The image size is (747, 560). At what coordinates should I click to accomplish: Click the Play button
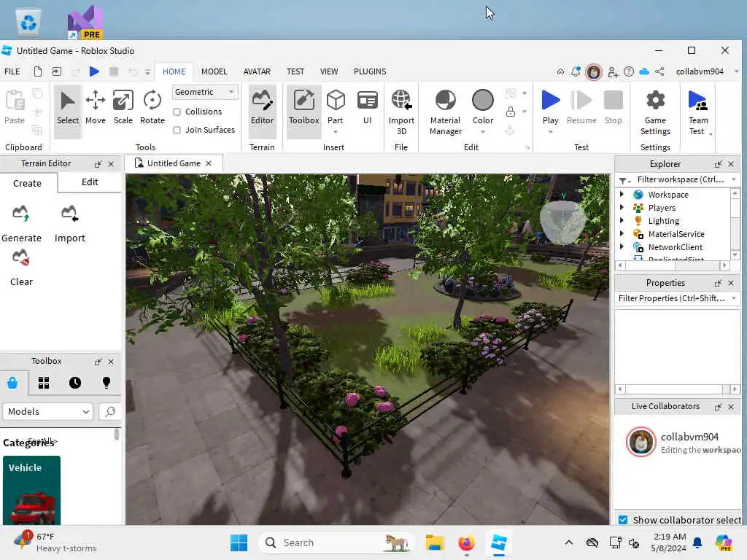[x=550, y=107]
